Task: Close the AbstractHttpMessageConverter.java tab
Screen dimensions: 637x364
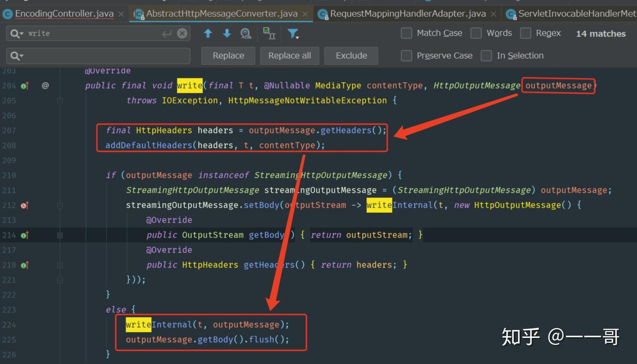Action: [305, 14]
